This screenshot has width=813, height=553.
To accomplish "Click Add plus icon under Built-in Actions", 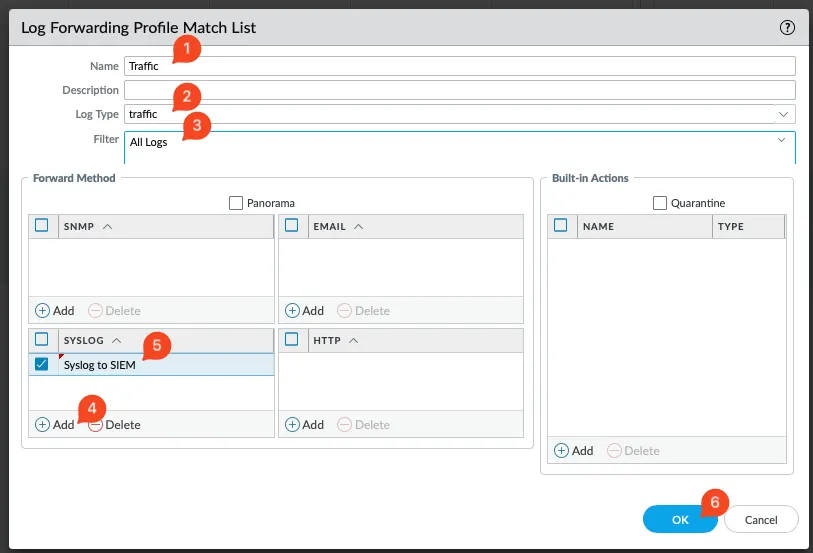I will (561, 451).
